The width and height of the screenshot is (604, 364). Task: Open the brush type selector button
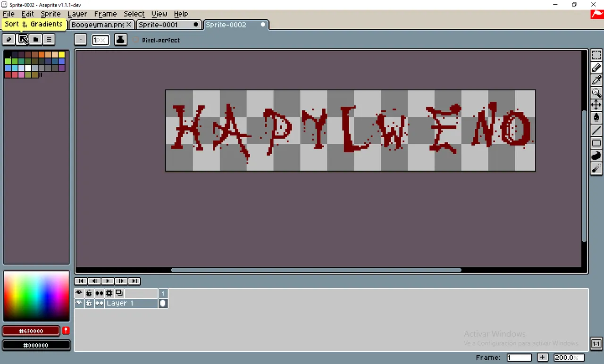81,40
